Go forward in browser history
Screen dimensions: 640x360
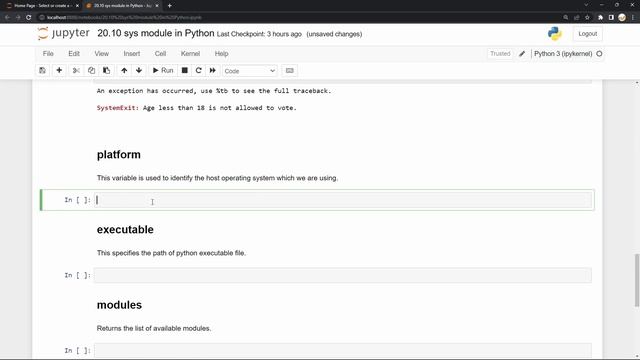pos(18,18)
